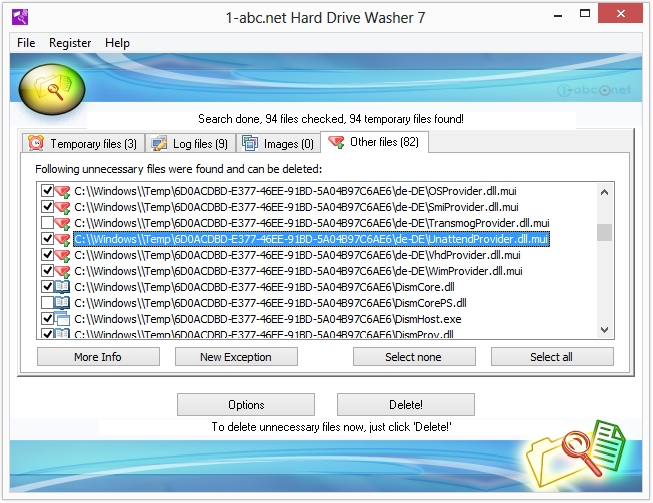Screen dimensions: 653x503
Task: Click the alarm clock icon on Temporary files tab
Action: (x=36, y=143)
